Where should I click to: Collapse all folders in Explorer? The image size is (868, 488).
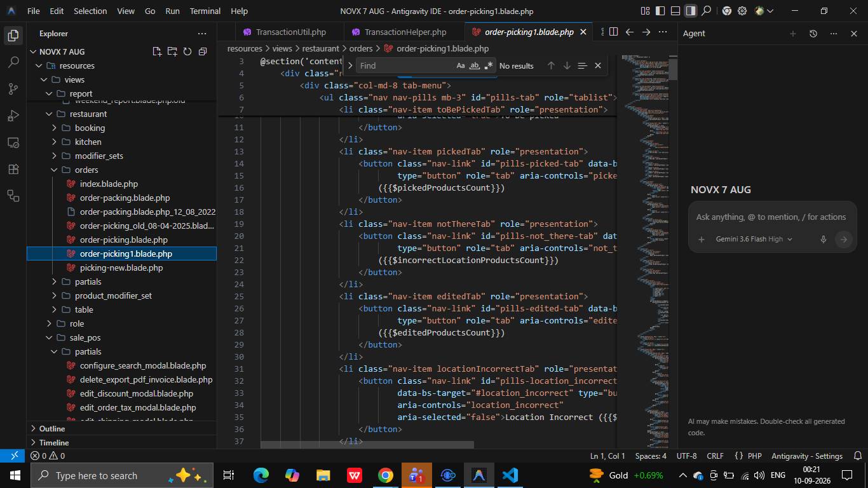click(203, 51)
